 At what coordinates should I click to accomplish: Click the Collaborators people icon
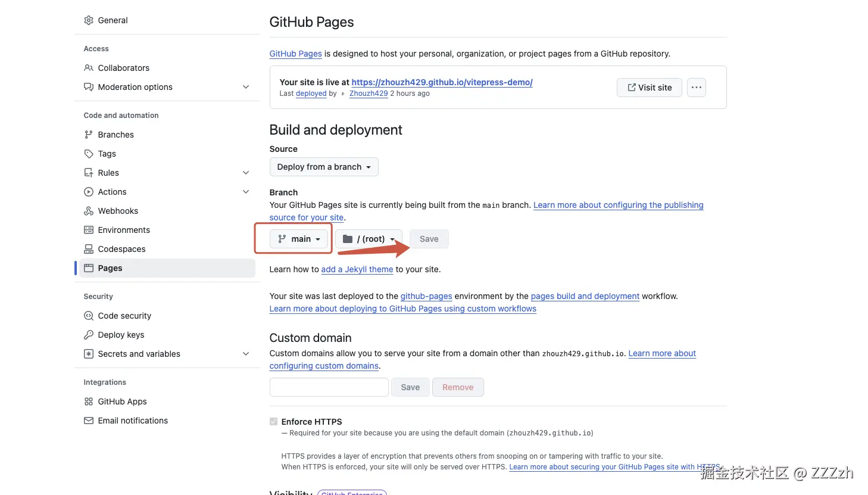tap(89, 68)
